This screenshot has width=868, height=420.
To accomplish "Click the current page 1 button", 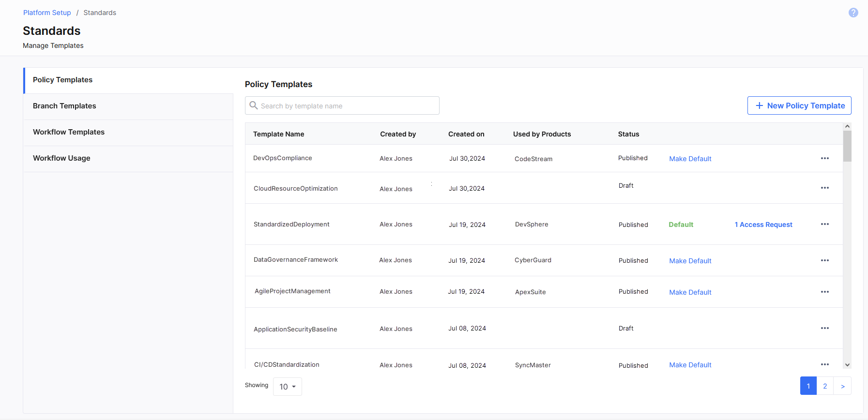I will pos(808,386).
